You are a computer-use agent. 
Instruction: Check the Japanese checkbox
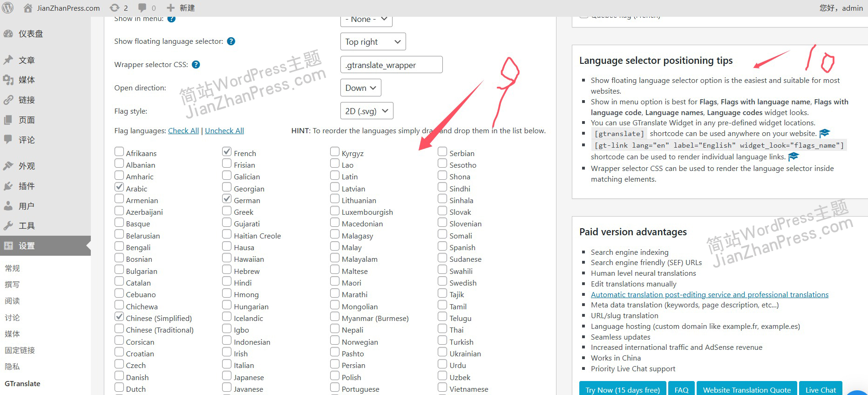[227, 376]
